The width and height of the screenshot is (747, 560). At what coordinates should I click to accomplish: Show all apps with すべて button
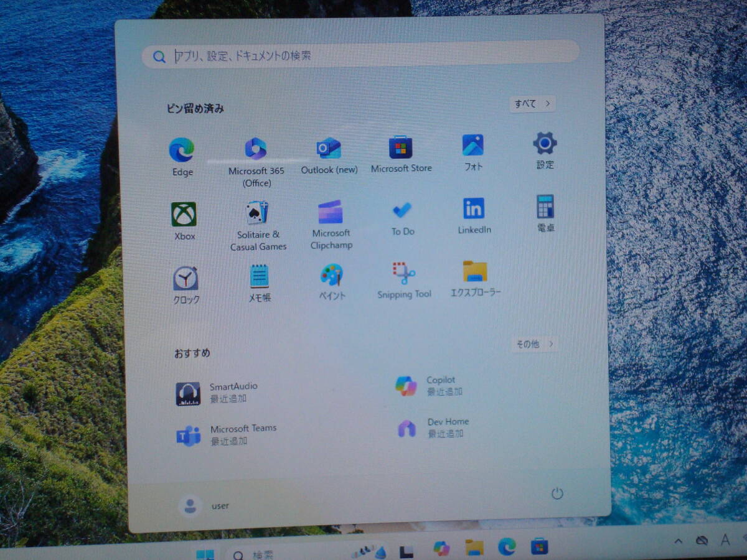pos(532,104)
